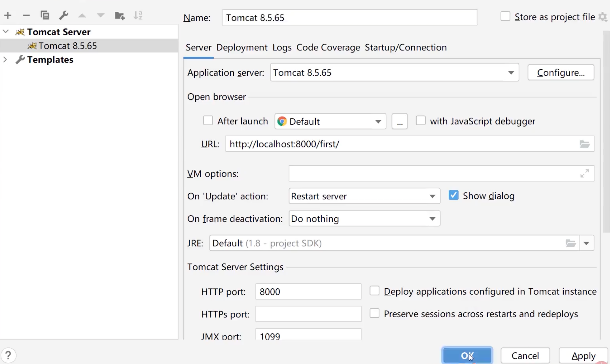Click into the HTTP port input field
The height and width of the screenshot is (364, 610).
[308, 292]
